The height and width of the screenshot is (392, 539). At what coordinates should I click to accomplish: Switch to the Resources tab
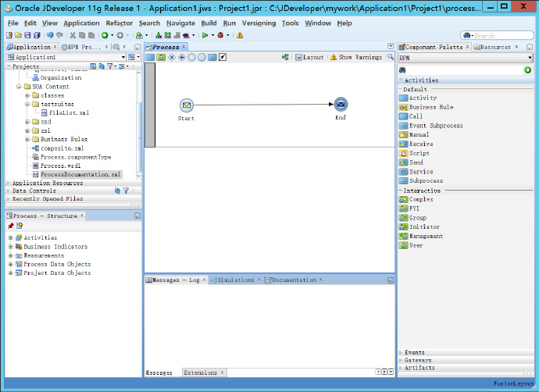pos(495,47)
